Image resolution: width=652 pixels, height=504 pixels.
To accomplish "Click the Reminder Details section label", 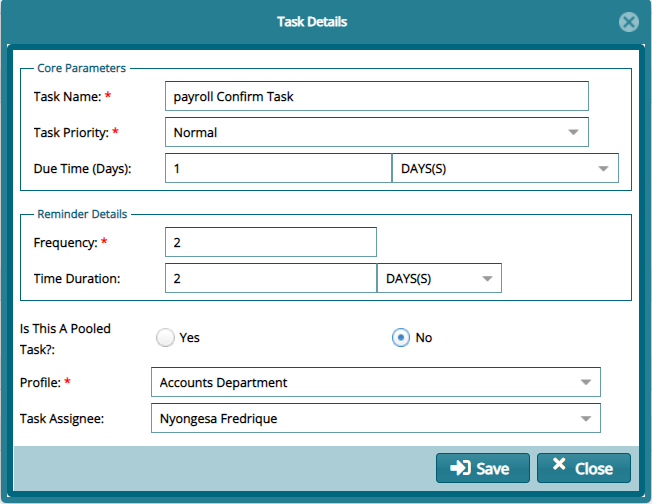I will tap(82, 214).
